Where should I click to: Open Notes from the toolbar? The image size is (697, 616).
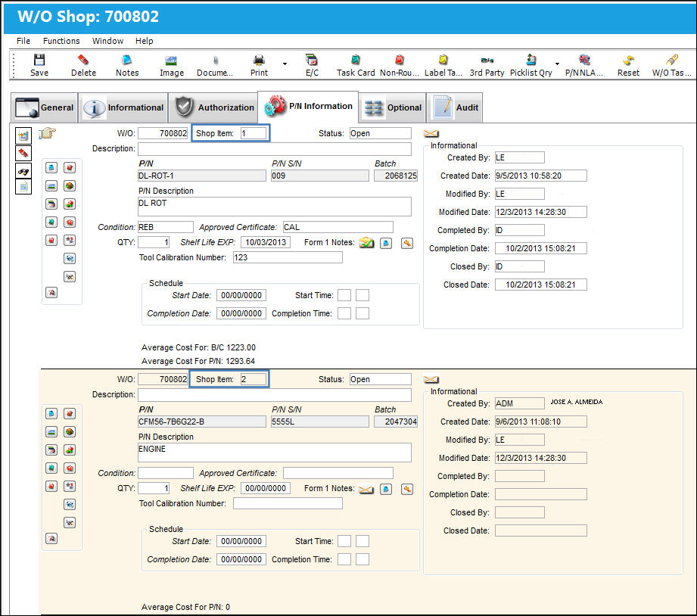(x=127, y=60)
